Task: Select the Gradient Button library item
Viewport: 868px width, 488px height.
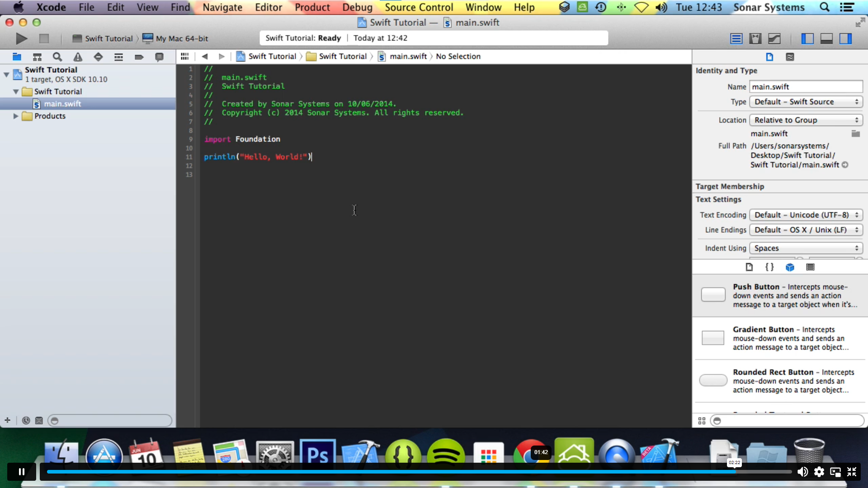Action: 780,338
